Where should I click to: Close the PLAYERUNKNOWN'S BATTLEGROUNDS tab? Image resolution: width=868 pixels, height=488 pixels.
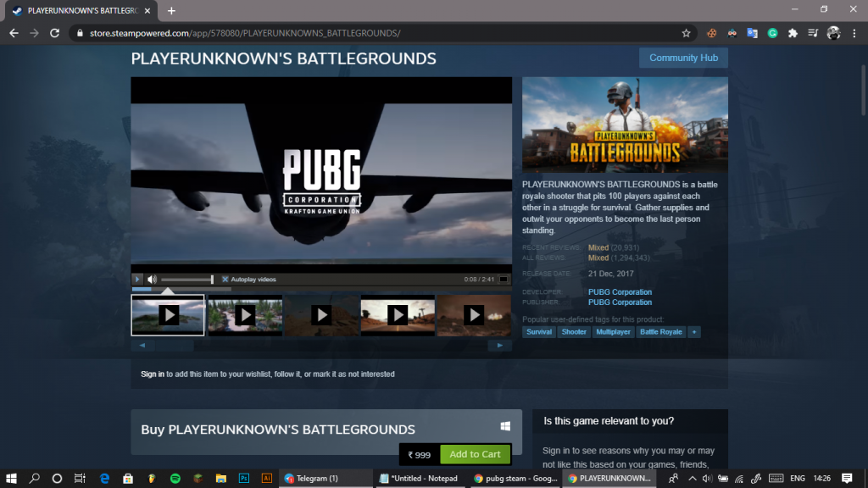click(147, 10)
